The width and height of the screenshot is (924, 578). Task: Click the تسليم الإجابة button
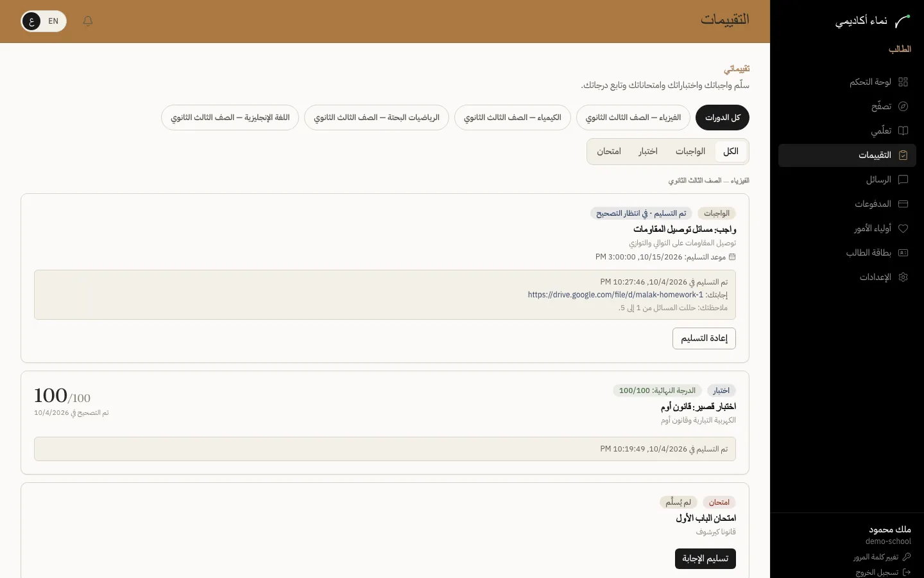coord(705,559)
